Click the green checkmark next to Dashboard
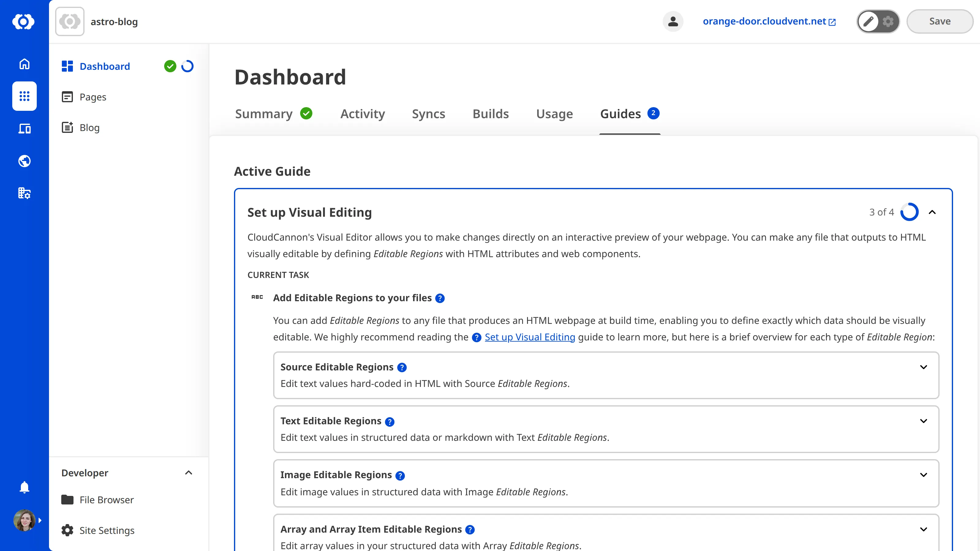 pyautogui.click(x=170, y=66)
